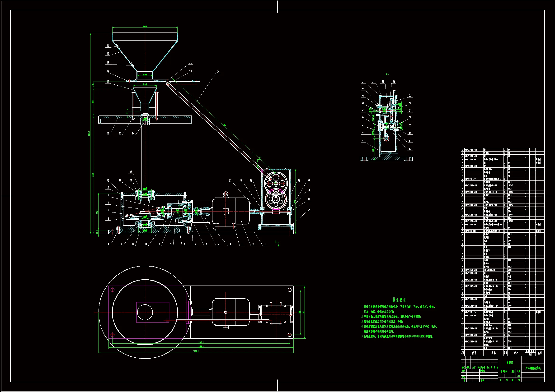This screenshot has height=392, width=555.
Task: Select the 备注 header cell in parts list
Action: click(540, 353)
